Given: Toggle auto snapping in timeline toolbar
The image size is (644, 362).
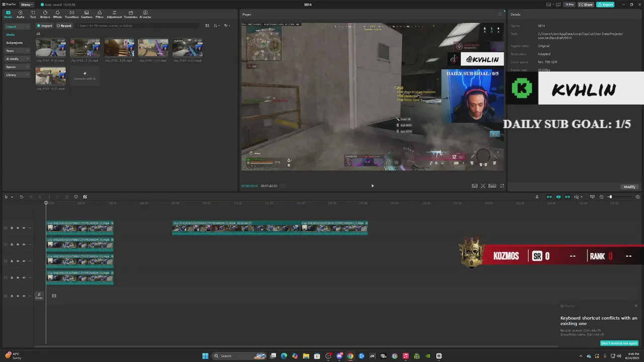Looking at the screenshot, I should [558, 197].
